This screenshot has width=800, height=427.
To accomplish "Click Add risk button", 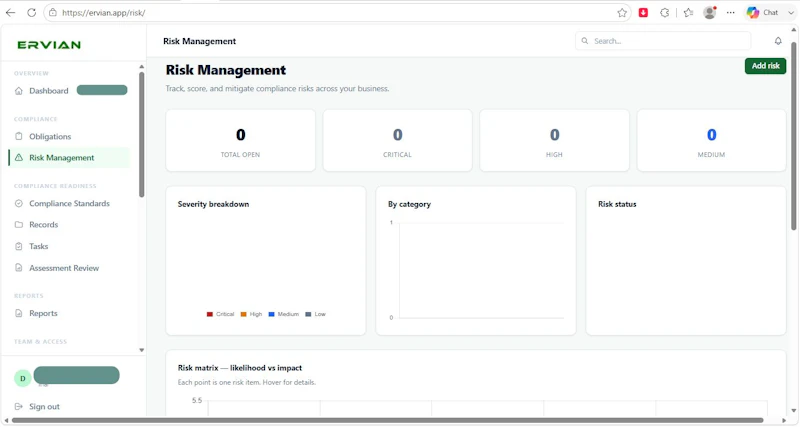I will click(765, 66).
